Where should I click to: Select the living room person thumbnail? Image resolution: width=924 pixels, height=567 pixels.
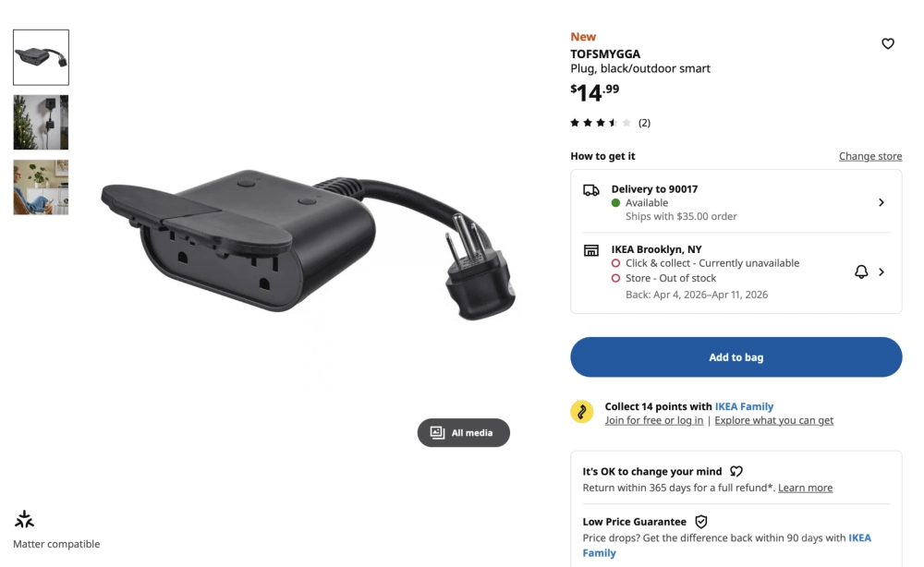pos(41,187)
